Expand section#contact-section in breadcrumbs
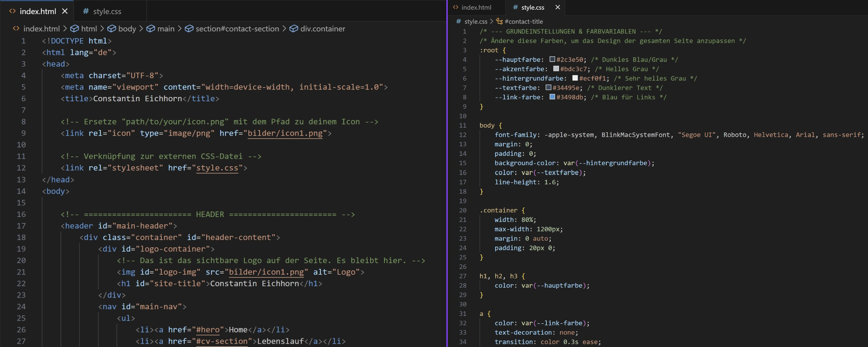Screen dimensions: 868x347 pyautogui.click(x=237, y=29)
